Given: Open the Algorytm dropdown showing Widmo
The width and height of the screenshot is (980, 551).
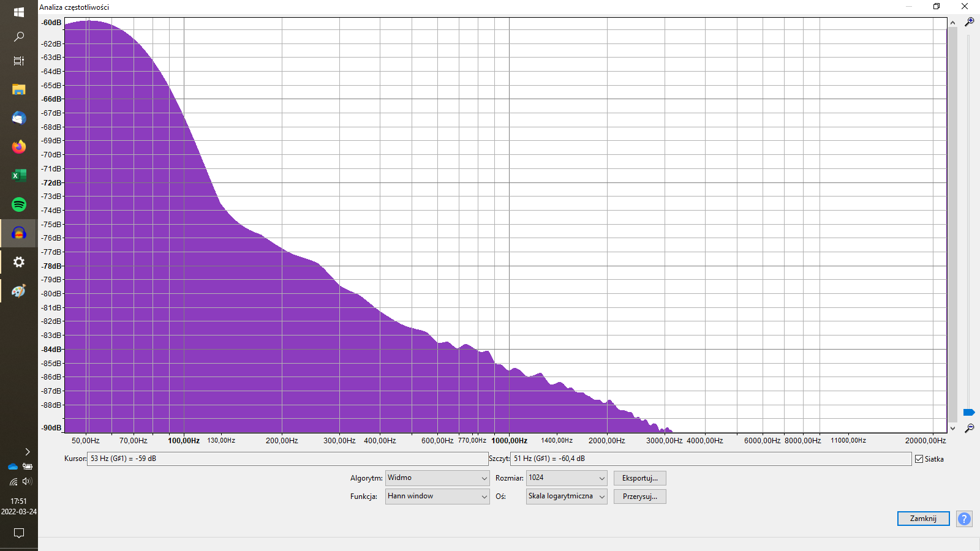Looking at the screenshot, I should coord(437,478).
